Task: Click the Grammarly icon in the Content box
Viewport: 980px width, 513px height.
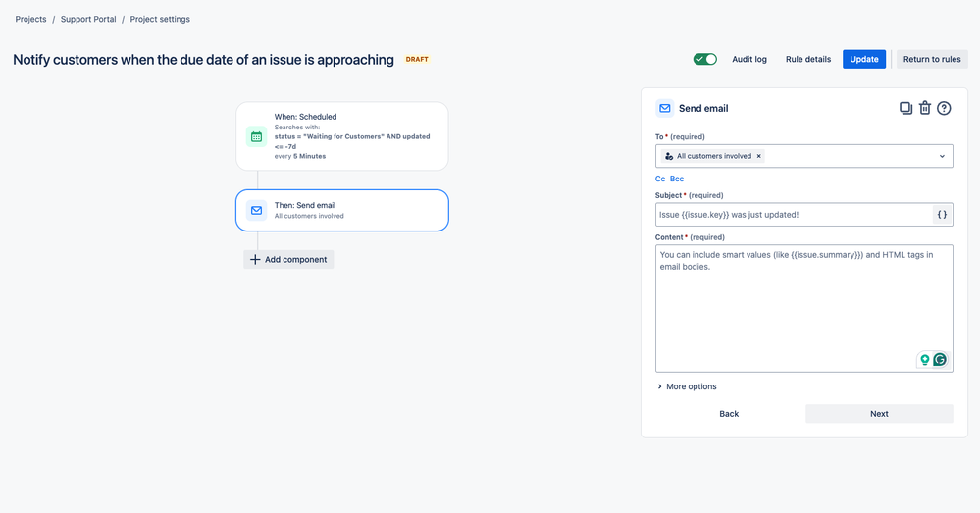Action: pyautogui.click(x=940, y=359)
